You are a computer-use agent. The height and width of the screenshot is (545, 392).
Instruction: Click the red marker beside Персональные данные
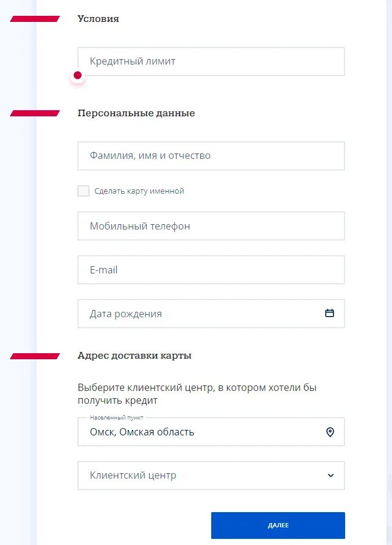(x=35, y=113)
